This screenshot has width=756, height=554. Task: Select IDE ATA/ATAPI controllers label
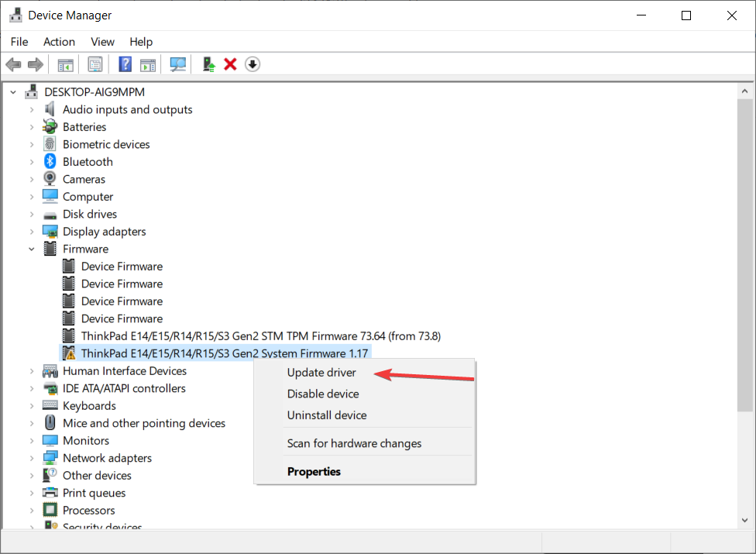(x=124, y=388)
